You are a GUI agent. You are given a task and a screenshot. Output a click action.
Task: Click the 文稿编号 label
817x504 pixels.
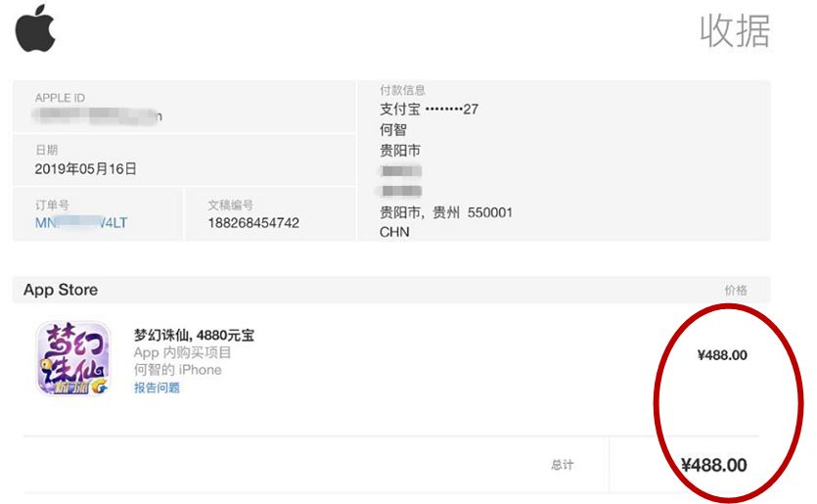tap(230, 206)
